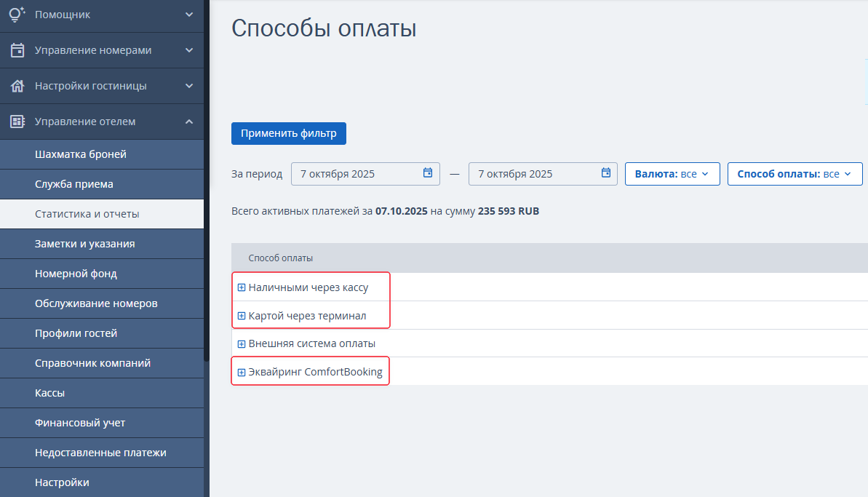This screenshot has height=497, width=868.
Task: Expand the Помощник section chevron
Action: click(189, 14)
